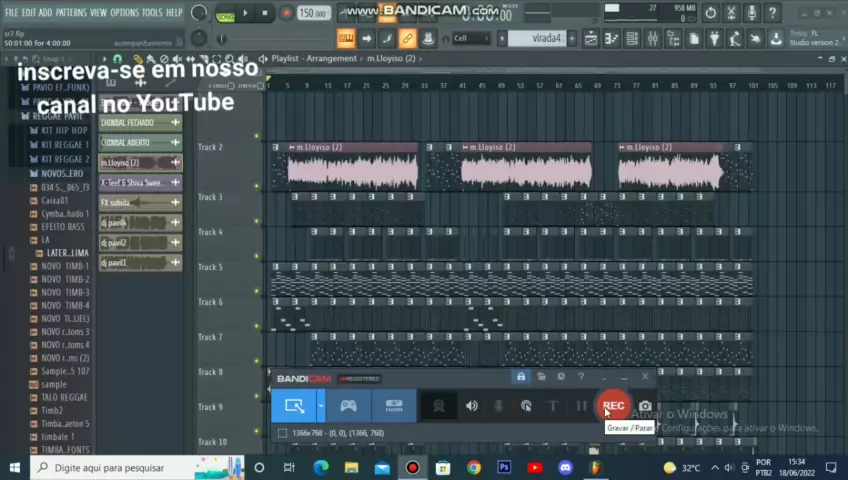Open Discord from the taskbar
The image size is (848, 480).
(x=565, y=467)
